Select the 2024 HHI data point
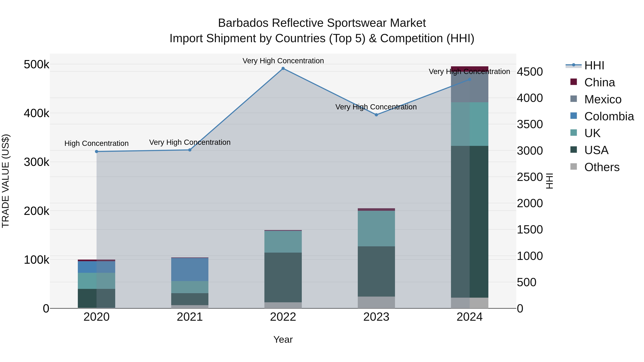The height and width of the screenshot is (362, 644). click(470, 79)
